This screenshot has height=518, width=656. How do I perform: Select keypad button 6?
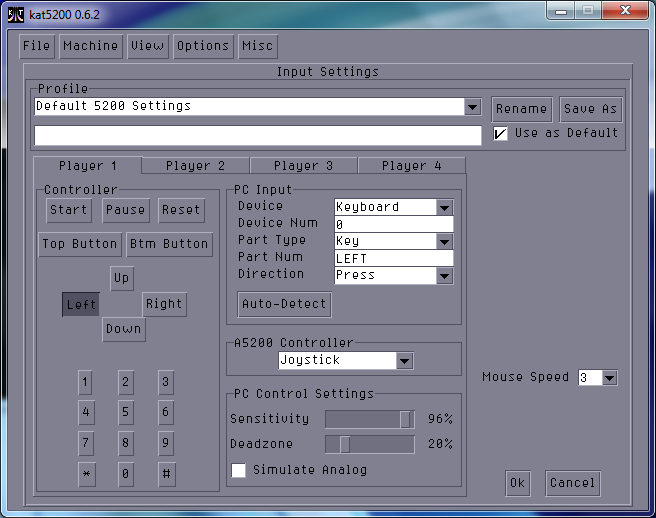[166, 412]
